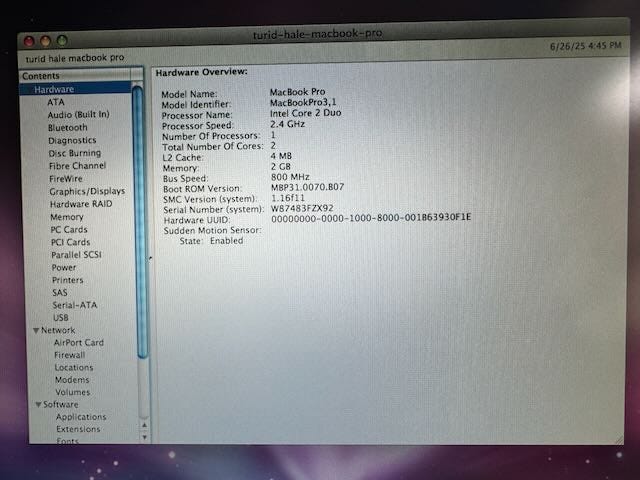Select the Network category row
The width and height of the screenshot is (640, 480).
click(58, 330)
